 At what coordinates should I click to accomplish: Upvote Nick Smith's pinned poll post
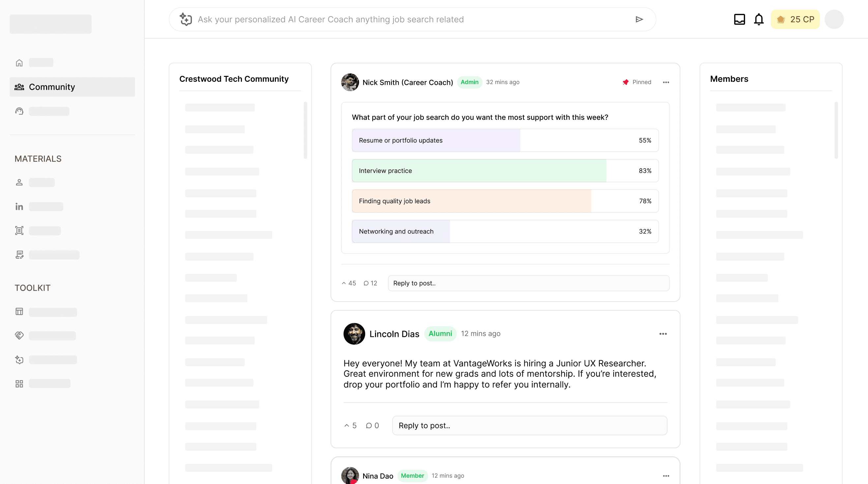click(344, 283)
